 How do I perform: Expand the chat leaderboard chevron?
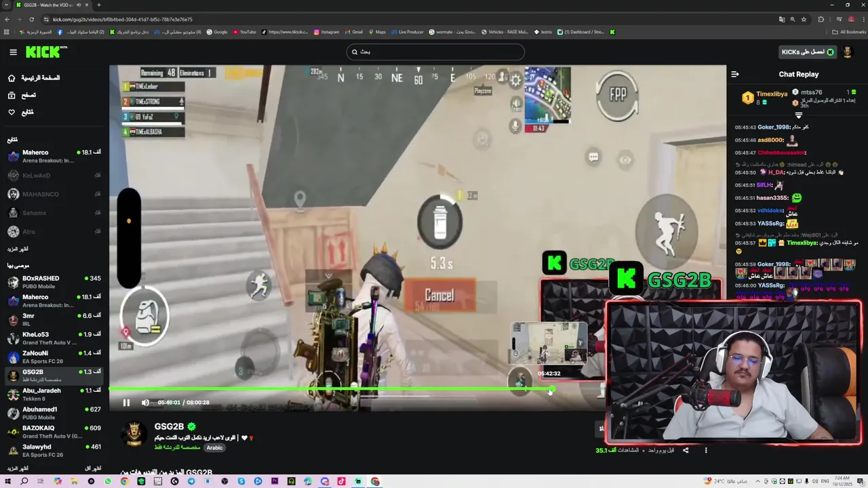point(798,115)
